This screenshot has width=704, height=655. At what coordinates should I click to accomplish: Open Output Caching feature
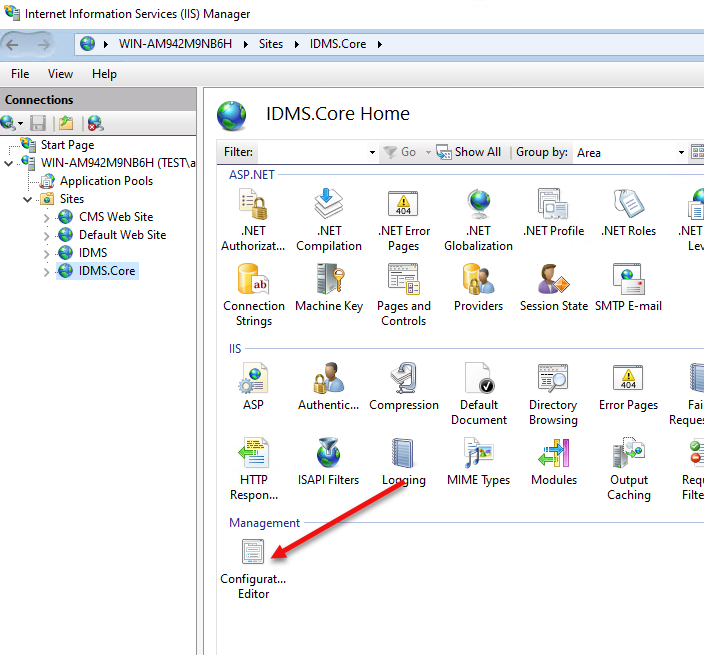[629, 468]
